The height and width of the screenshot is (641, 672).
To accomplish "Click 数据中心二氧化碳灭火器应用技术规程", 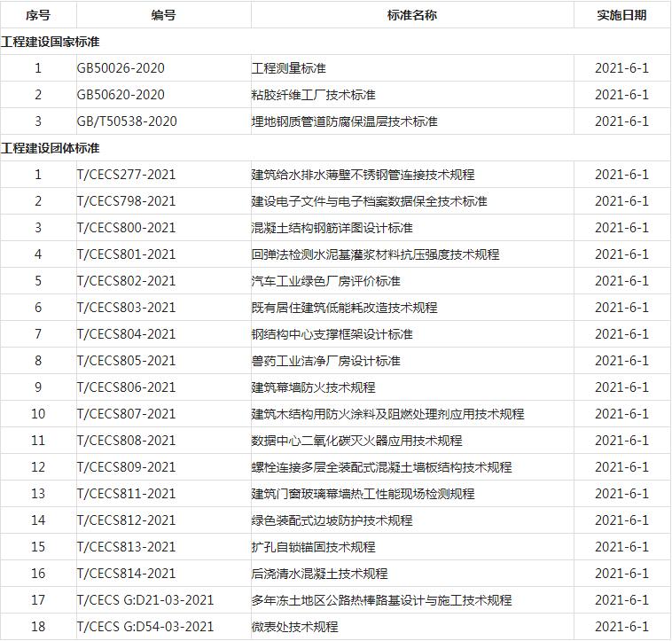I will pyautogui.click(x=357, y=440).
